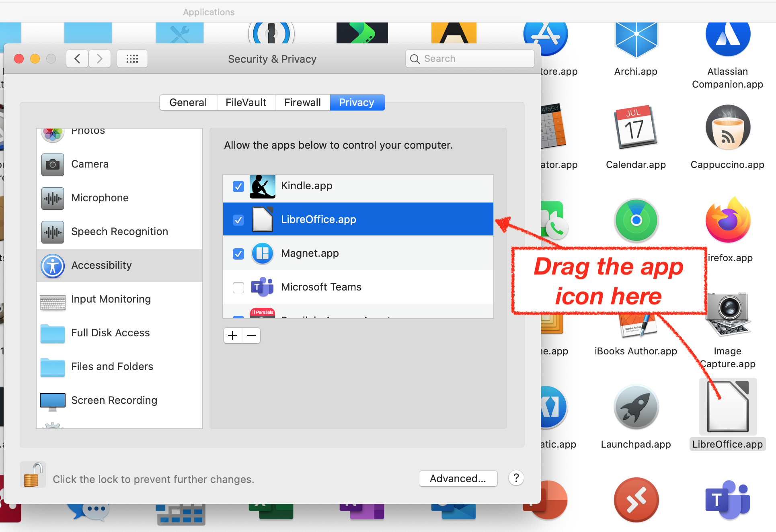Open the Advanced... options

[458, 479]
